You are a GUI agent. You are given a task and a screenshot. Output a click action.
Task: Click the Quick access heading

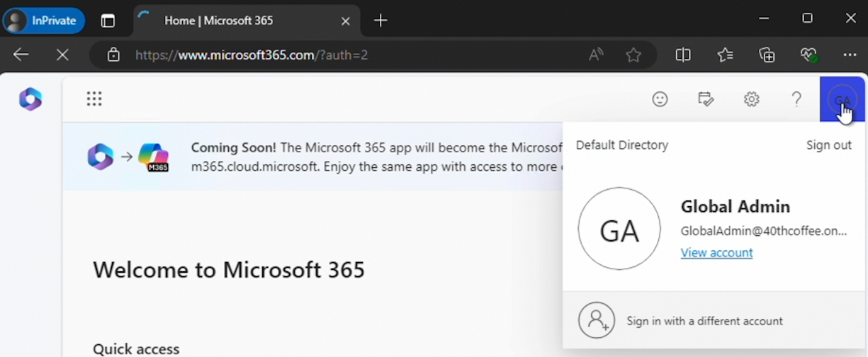click(x=136, y=349)
